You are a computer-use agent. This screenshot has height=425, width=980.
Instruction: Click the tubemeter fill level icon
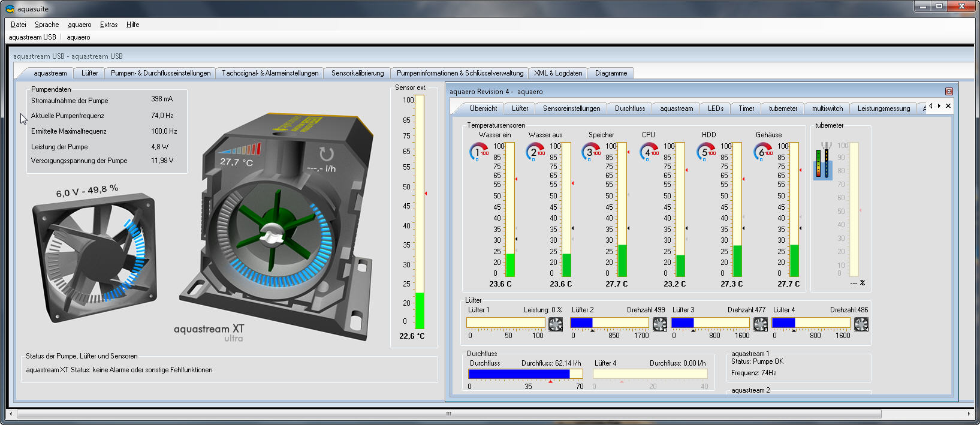point(823,161)
